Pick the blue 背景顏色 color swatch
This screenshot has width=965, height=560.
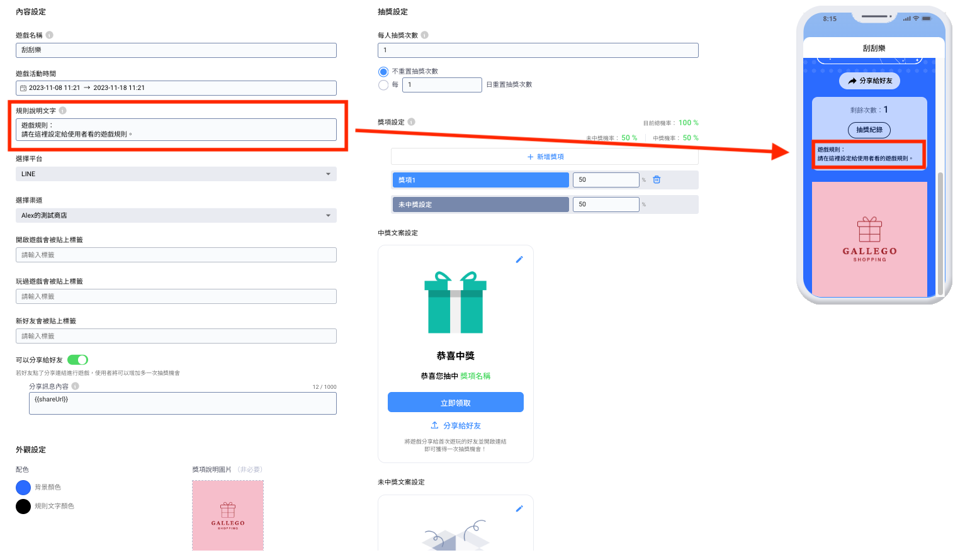coord(23,488)
